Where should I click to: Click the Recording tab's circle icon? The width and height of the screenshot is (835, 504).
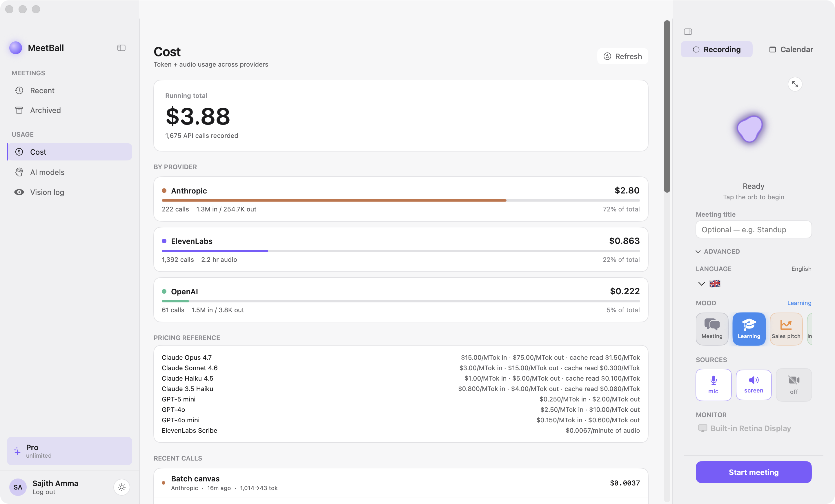click(696, 50)
